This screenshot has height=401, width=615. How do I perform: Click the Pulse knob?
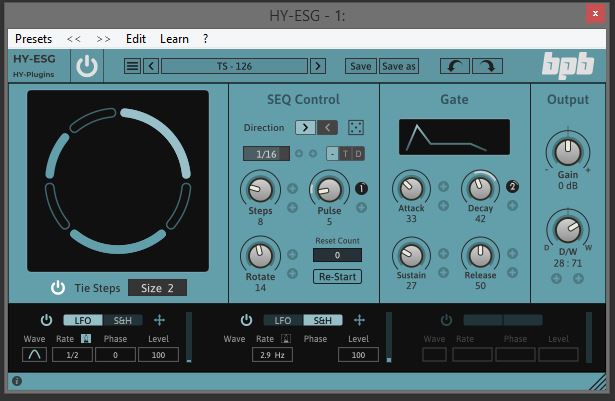click(329, 190)
